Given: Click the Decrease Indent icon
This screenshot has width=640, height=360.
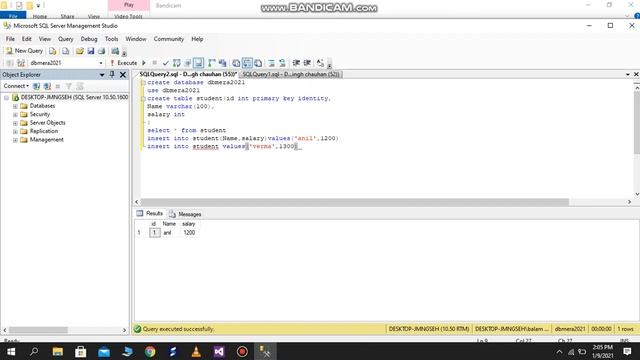Looking at the screenshot, I should coord(296,63).
